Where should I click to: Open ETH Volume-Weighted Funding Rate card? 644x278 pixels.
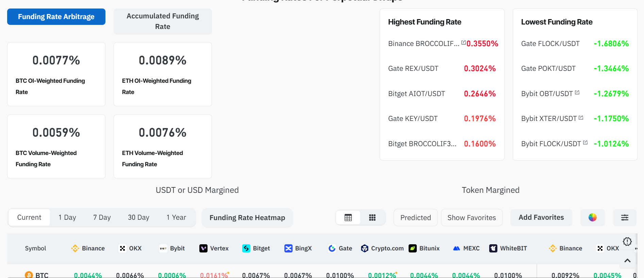(x=163, y=146)
